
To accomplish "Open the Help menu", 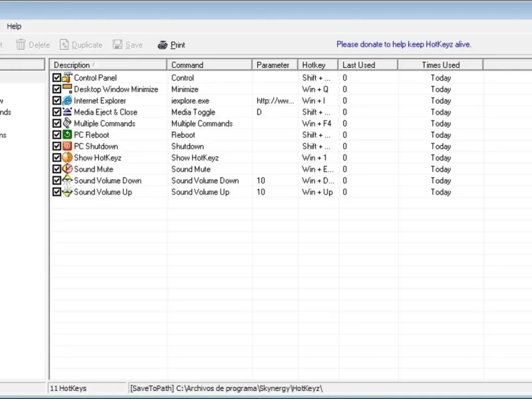I will coord(14,26).
